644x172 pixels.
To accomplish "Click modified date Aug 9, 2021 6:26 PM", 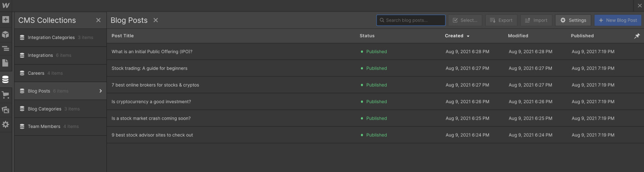I will (x=530, y=102).
